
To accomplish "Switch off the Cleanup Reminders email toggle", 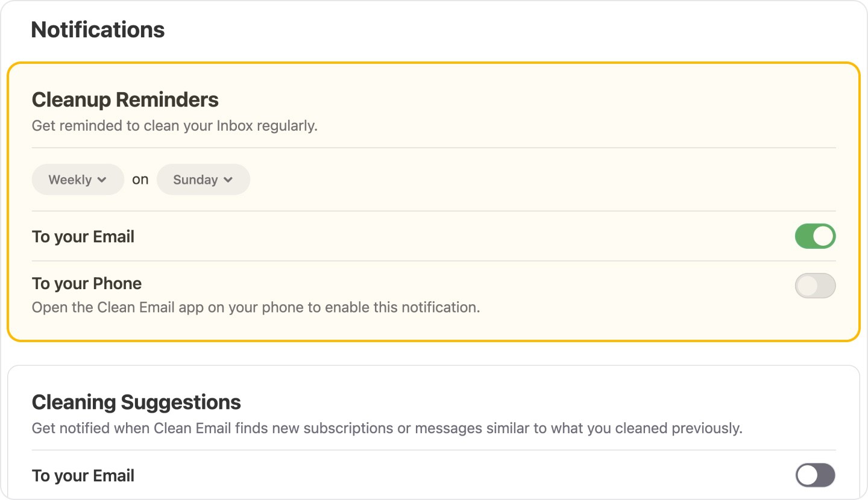I will click(815, 236).
